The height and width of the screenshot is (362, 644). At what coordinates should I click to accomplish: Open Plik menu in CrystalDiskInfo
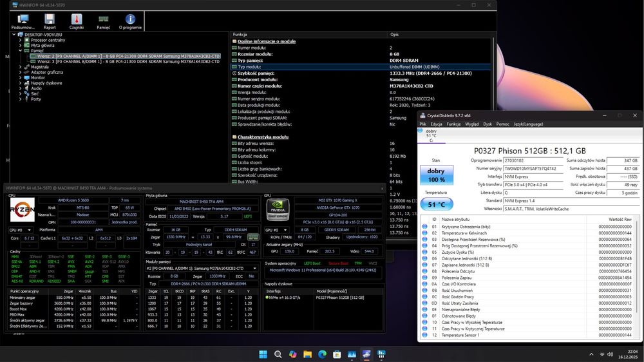tap(422, 124)
